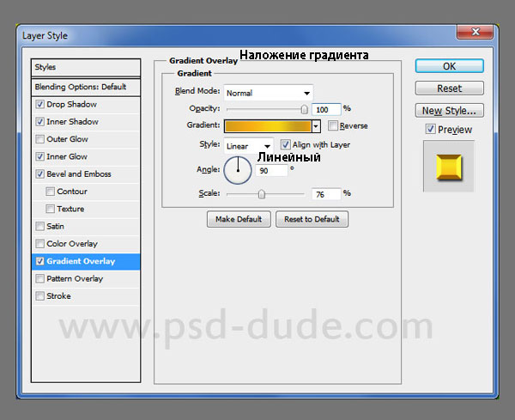
Task: Select the Gradient Overlay label in list
Action: 81,261
